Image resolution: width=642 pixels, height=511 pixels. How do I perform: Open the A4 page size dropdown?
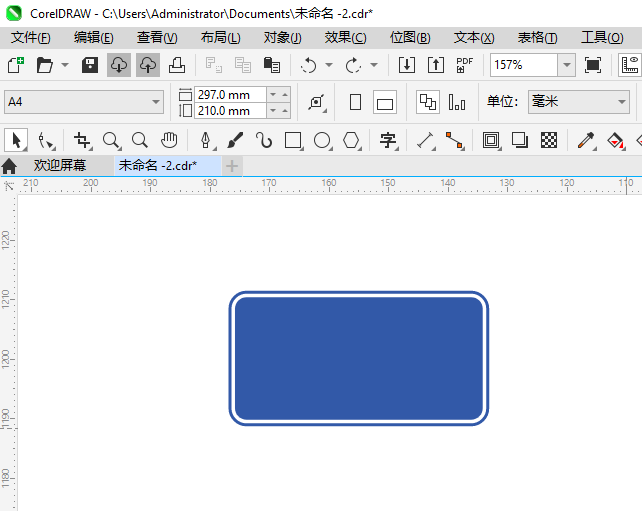(84, 102)
